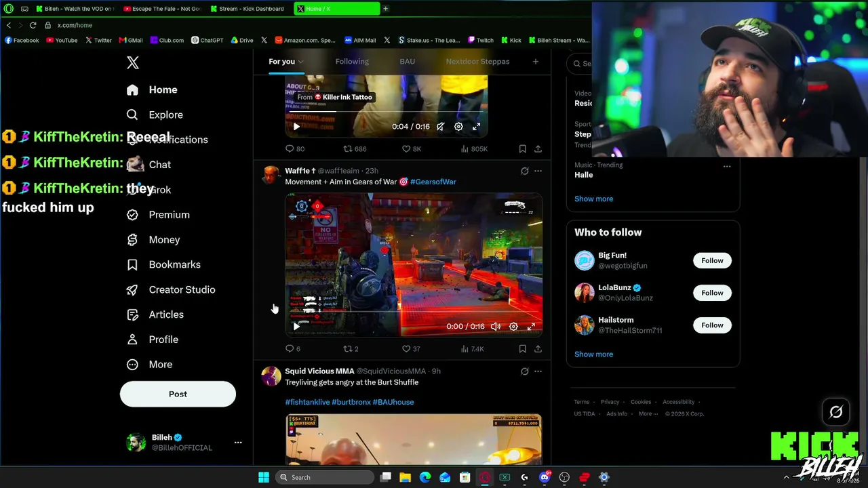The image size is (868, 488).
Task: Open more options on Squid Vicious MMA post
Action: click(538, 371)
